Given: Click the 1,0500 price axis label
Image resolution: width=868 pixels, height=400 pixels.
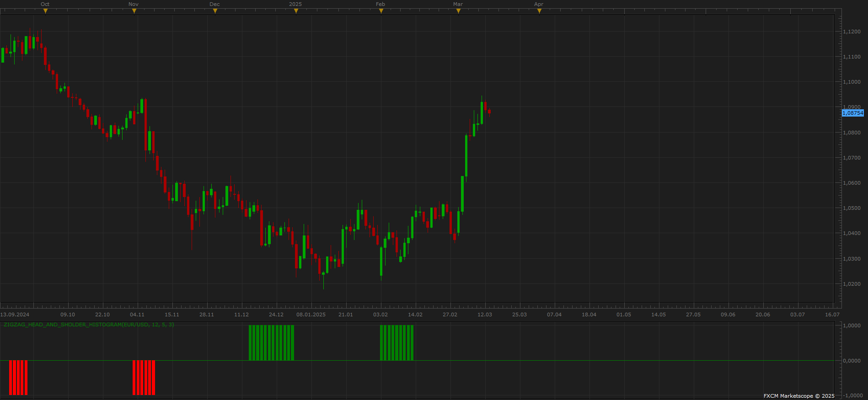Looking at the screenshot, I should 852,208.
